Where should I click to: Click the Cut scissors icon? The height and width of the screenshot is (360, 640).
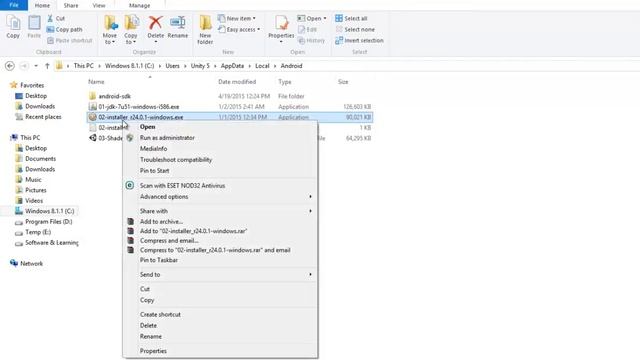tap(50, 18)
